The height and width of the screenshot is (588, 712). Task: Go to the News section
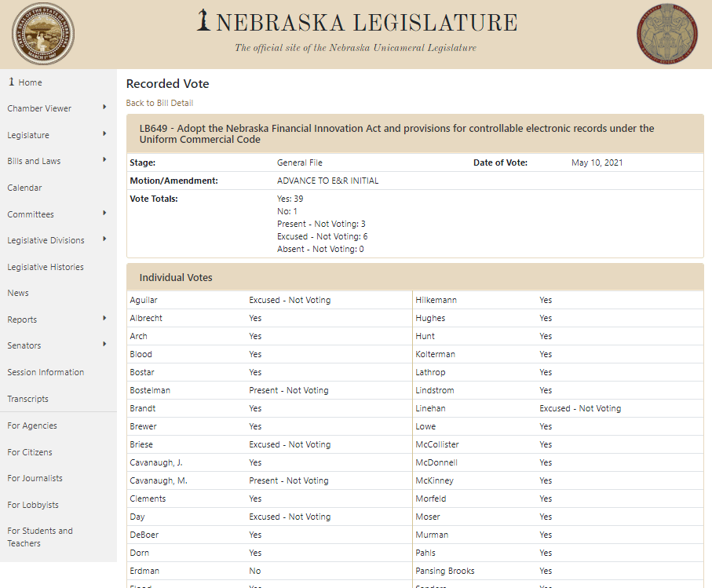[18, 294]
